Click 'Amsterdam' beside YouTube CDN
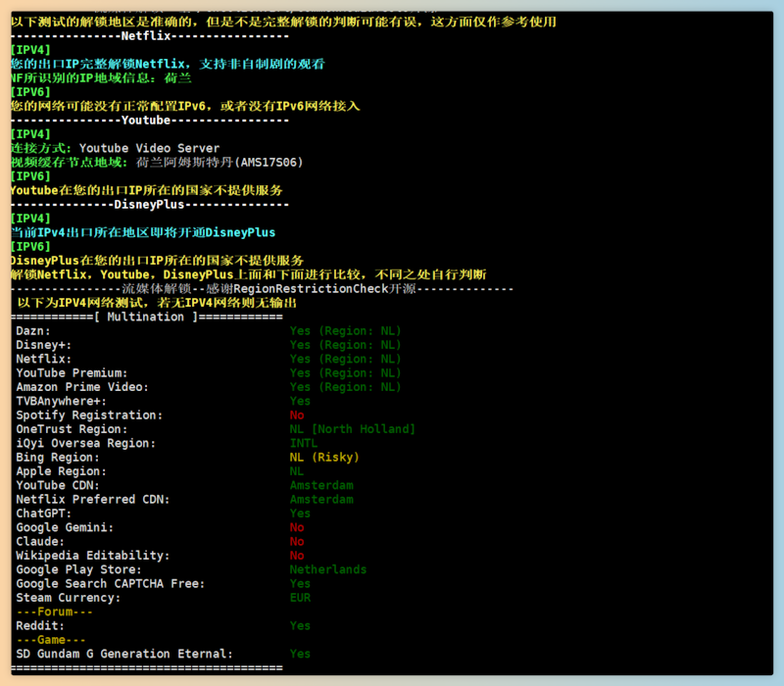The image size is (784, 686). pos(321,485)
